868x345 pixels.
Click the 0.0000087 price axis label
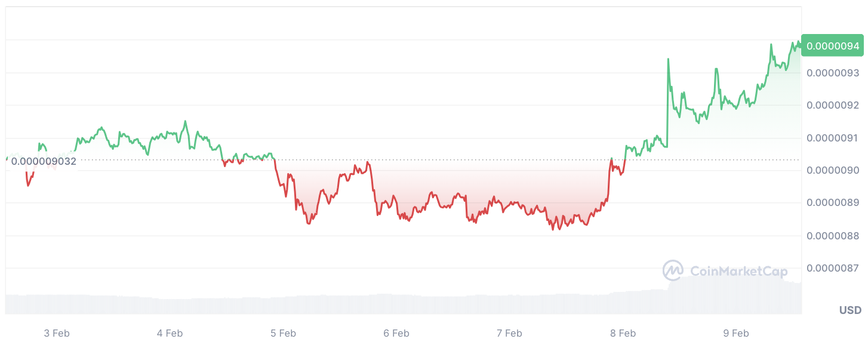pos(833,267)
